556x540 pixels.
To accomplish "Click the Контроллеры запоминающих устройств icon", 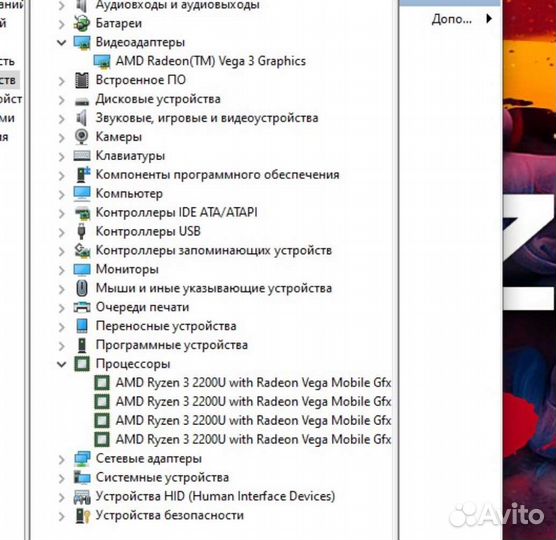I will pyautogui.click(x=82, y=250).
